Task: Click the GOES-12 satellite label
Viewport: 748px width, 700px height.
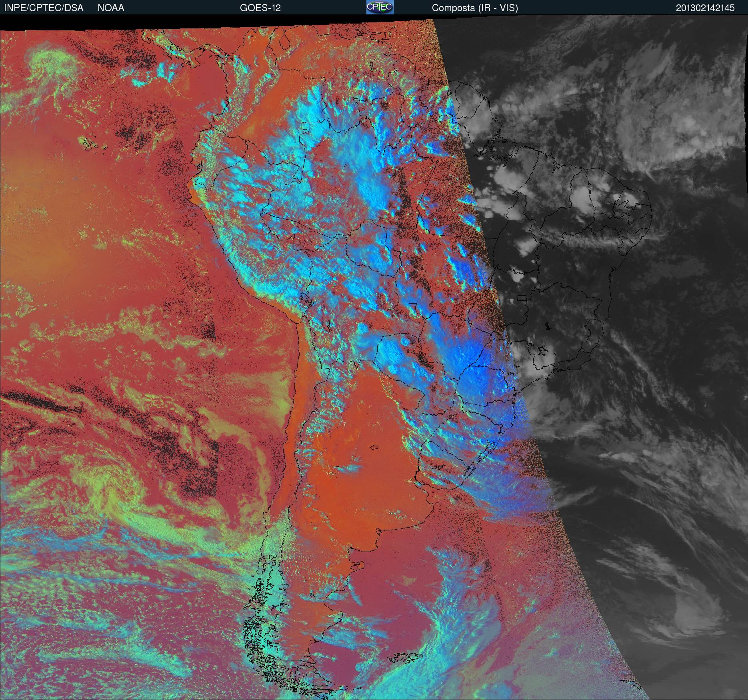Action: pos(260,8)
